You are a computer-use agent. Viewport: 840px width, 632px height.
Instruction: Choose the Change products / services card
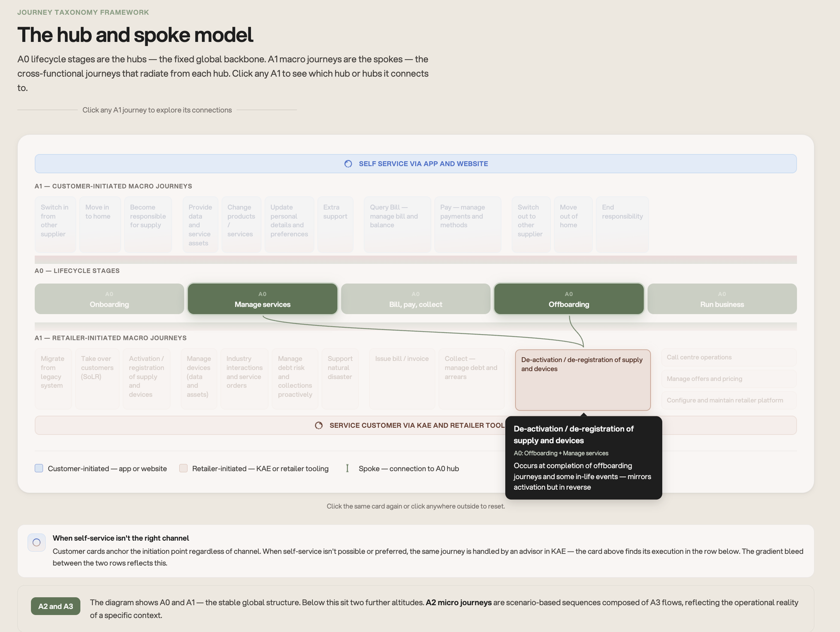(241, 225)
